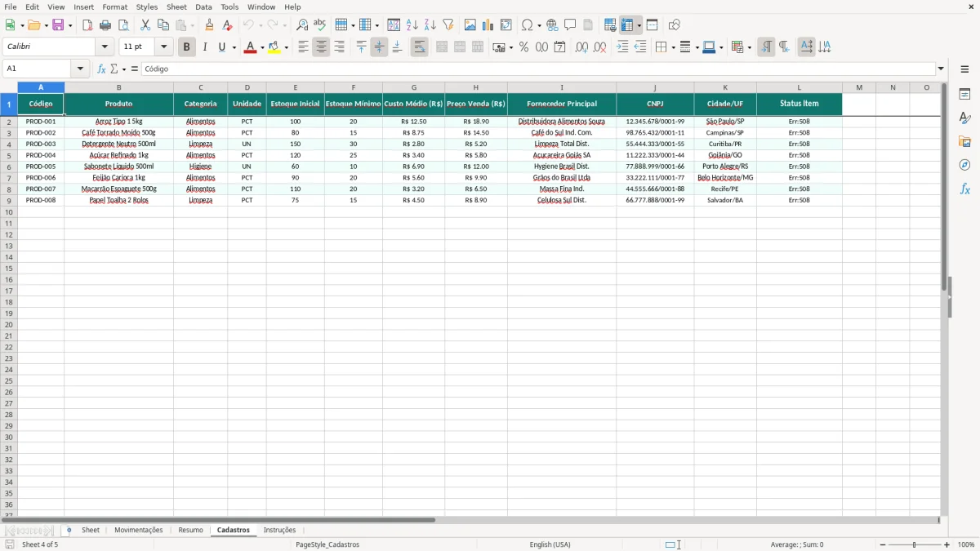Screen dimensions: 980x551
Task: Toggle the AutoFilter funnel
Action: (448, 25)
